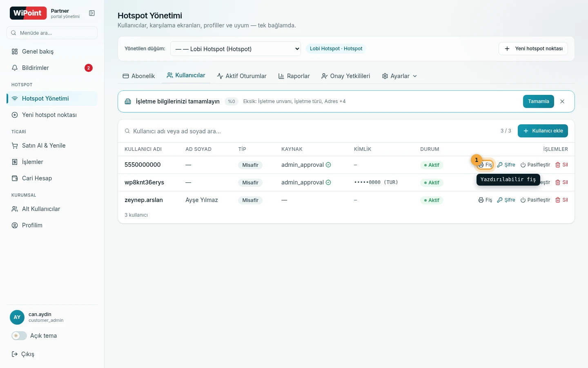Image resolution: width=588 pixels, height=368 pixels.
Task: Click the name Ayşe Yılmaz
Action: click(202, 200)
